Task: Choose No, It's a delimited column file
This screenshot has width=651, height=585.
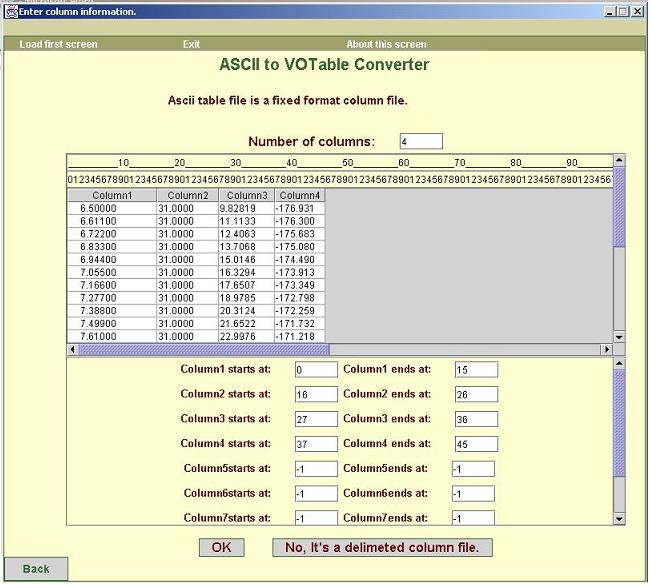Action: (382, 547)
